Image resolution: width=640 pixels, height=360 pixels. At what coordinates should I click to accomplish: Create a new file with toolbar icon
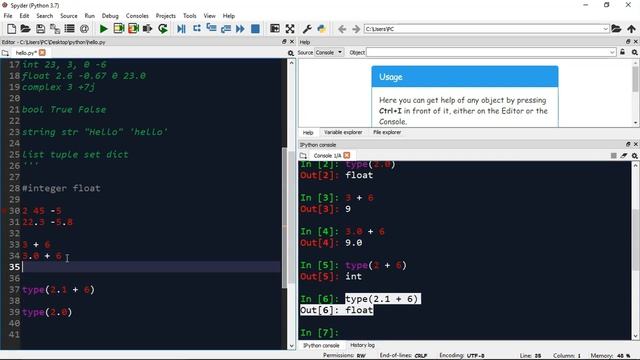pos(11,29)
